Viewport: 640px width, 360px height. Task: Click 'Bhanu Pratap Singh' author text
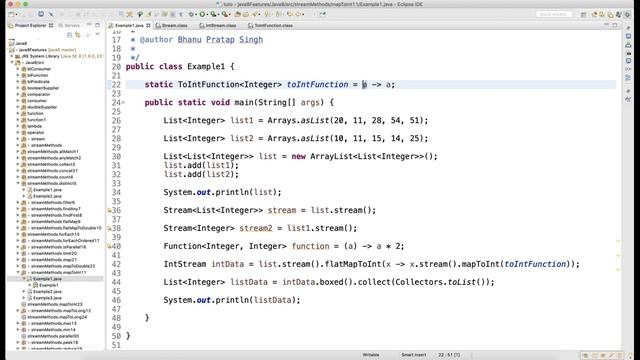(x=220, y=40)
